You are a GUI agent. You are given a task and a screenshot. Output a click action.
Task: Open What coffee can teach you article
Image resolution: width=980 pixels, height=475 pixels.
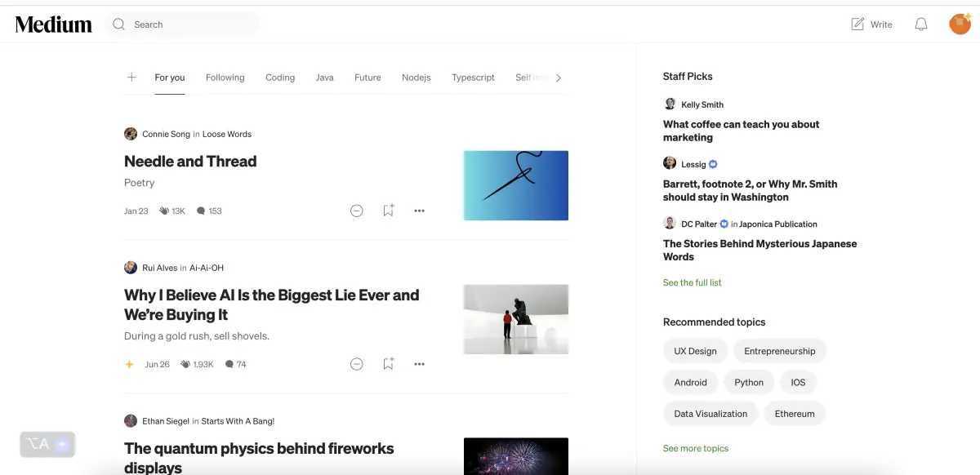click(x=741, y=131)
